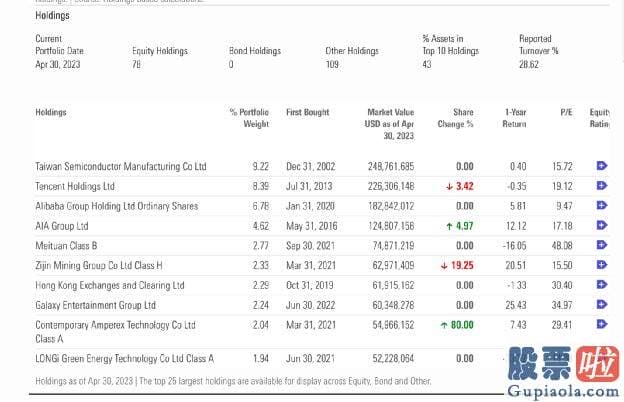Open equity rating icon for Alibaba Group
624x402 pixels.
(602, 205)
